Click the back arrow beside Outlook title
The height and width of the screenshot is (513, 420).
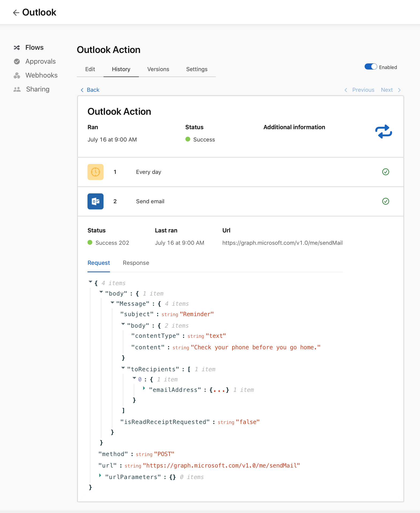pyautogui.click(x=16, y=13)
